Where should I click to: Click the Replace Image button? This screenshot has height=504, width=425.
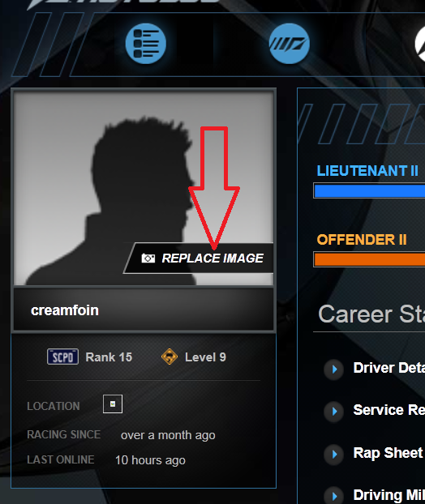(x=199, y=258)
